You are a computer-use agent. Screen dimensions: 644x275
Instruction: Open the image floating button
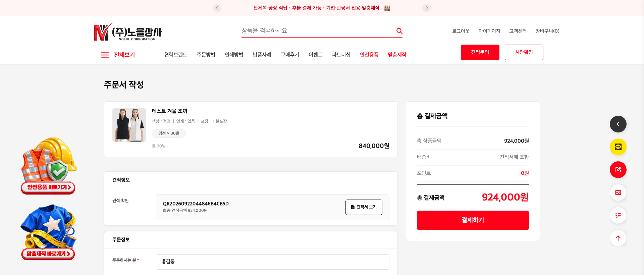pyautogui.click(x=618, y=192)
